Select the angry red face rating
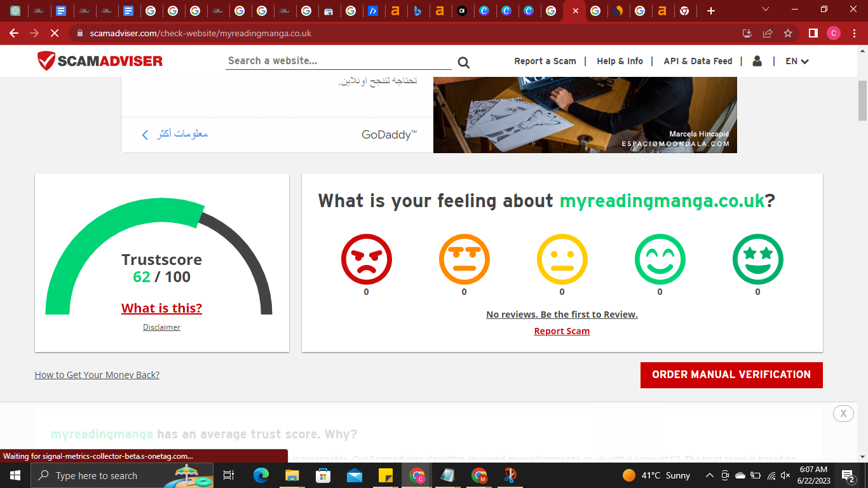 (x=367, y=259)
